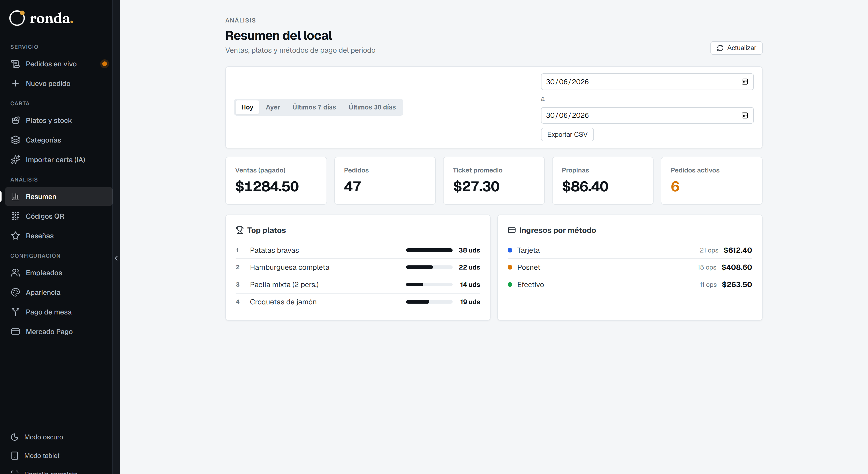Image resolution: width=868 pixels, height=474 pixels.
Task: Open Apariencia settings
Action: click(x=59, y=292)
